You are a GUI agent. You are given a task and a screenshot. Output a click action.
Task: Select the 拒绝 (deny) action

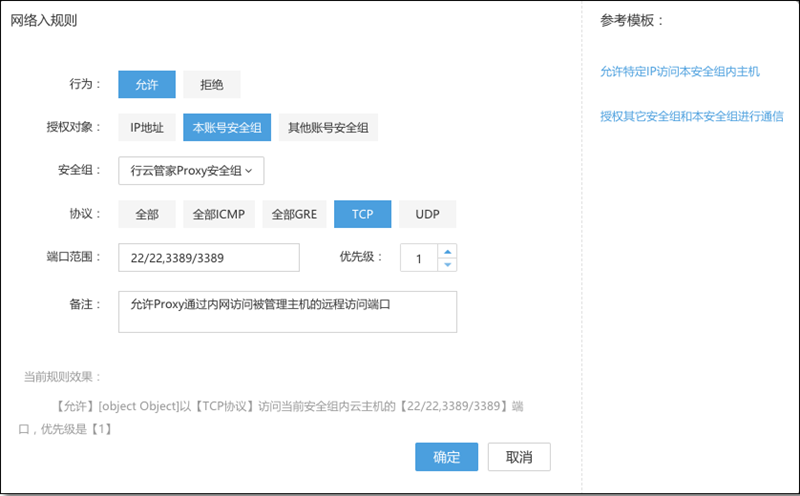211,84
